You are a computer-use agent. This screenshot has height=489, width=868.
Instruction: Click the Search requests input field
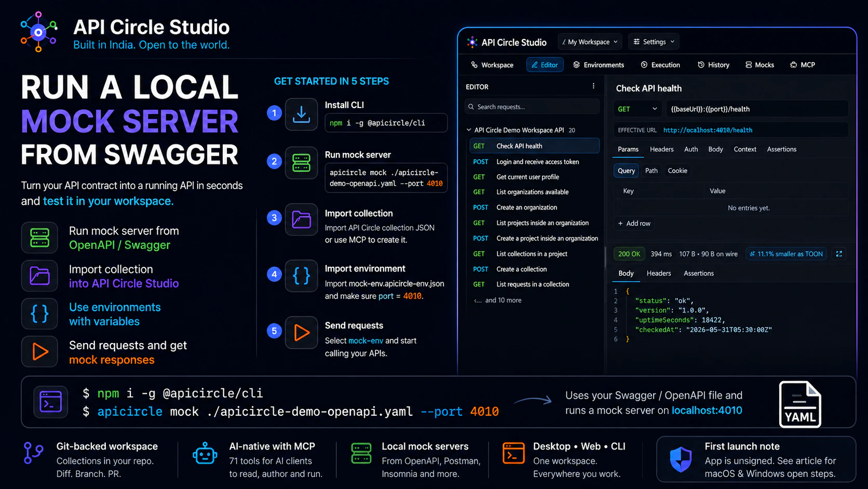point(533,107)
